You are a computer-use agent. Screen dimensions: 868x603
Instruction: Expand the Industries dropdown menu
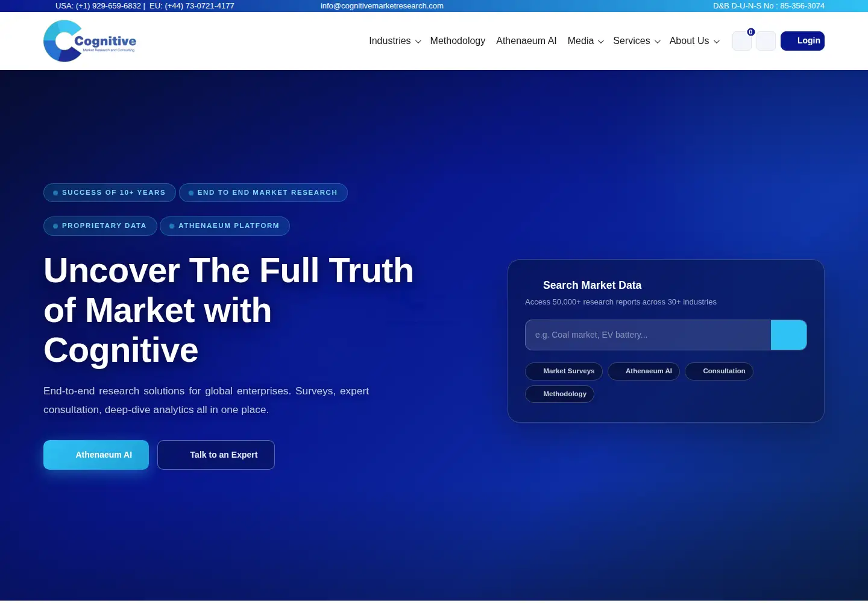click(x=395, y=41)
